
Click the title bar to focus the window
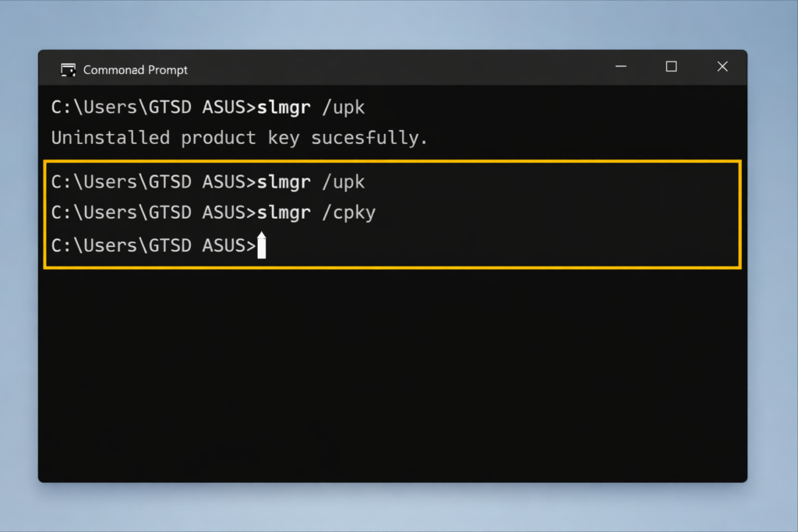coord(390,68)
